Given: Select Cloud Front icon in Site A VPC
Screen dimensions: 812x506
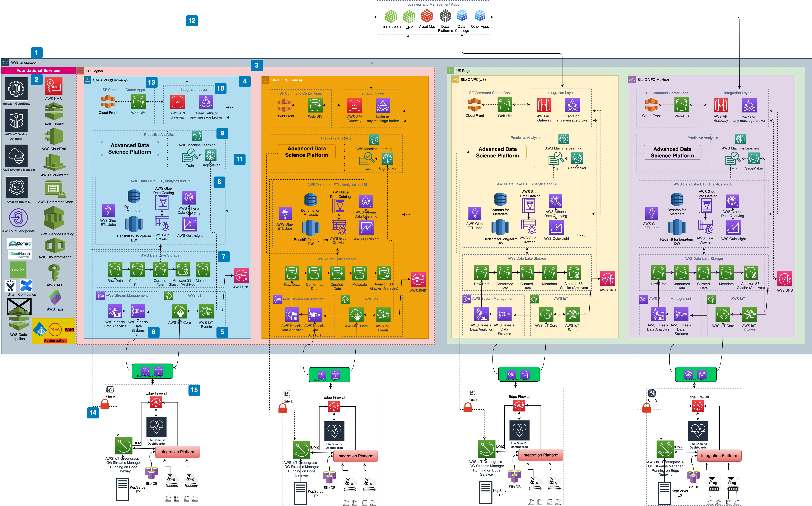Looking at the screenshot, I should [108, 102].
